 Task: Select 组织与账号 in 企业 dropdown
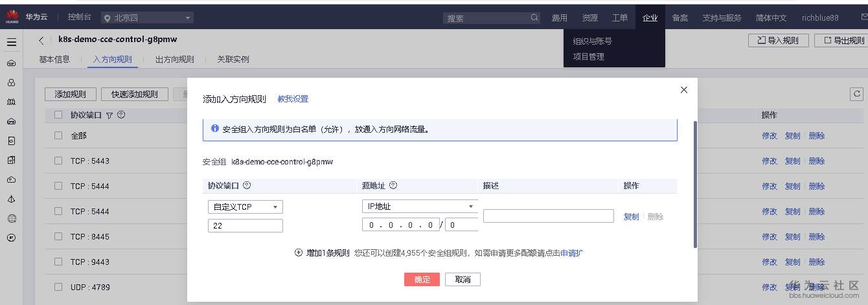point(593,41)
